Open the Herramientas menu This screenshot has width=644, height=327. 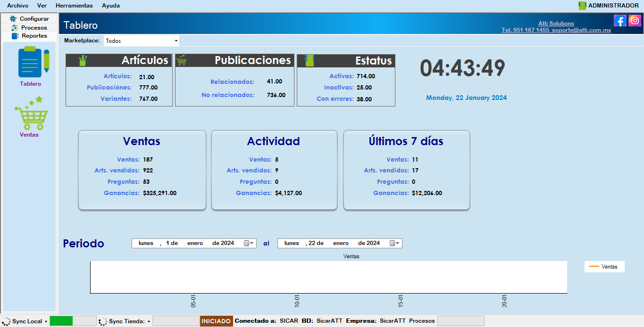tap(74, 6)
